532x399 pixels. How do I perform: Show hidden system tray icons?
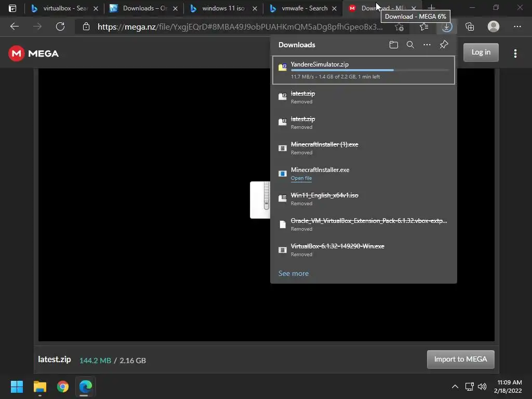click(x=455, y=387)
